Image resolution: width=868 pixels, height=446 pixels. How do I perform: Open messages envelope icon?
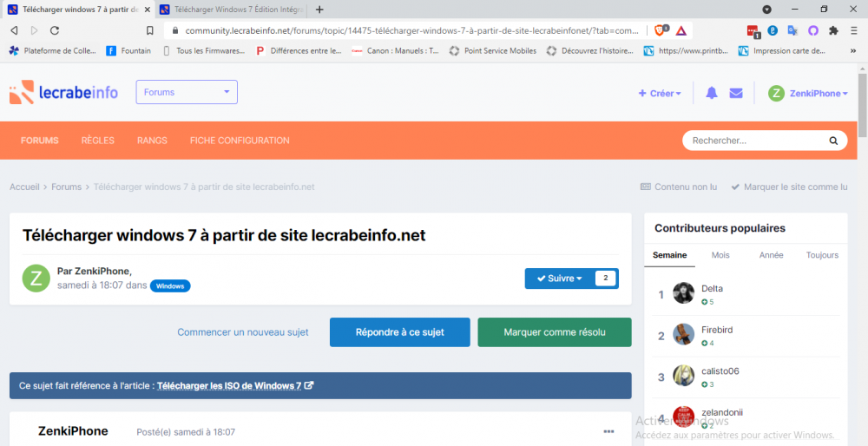point(736,93)
